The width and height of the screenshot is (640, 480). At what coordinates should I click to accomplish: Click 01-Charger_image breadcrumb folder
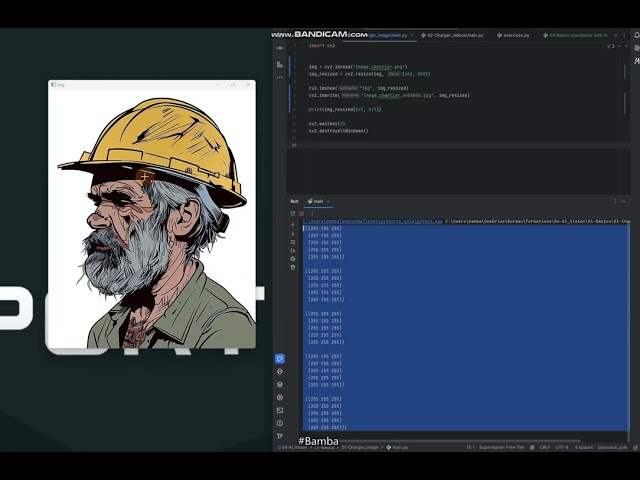pyautogui.click(x=360, y=447)
